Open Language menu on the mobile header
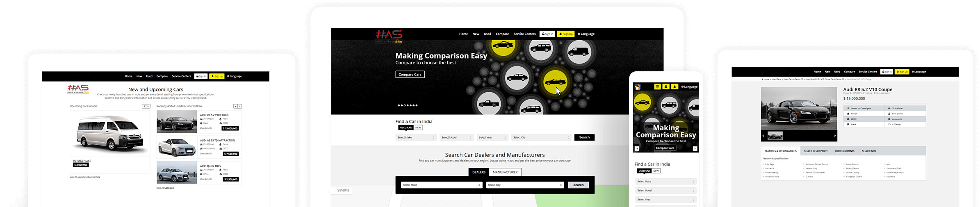The height and width of the screenshot is (207, 980). point(689,86)
